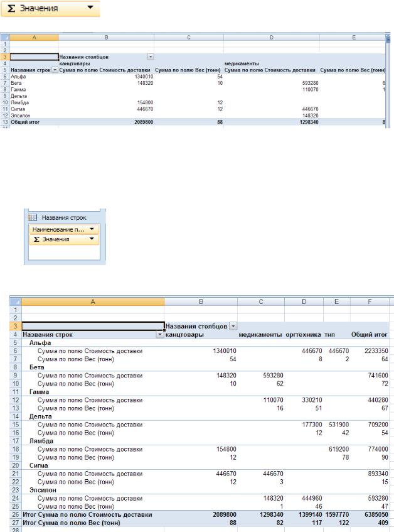Click Гамма оргтехника value 330210
The width and height of the screenshot is (394, 532).
(312, 400)
